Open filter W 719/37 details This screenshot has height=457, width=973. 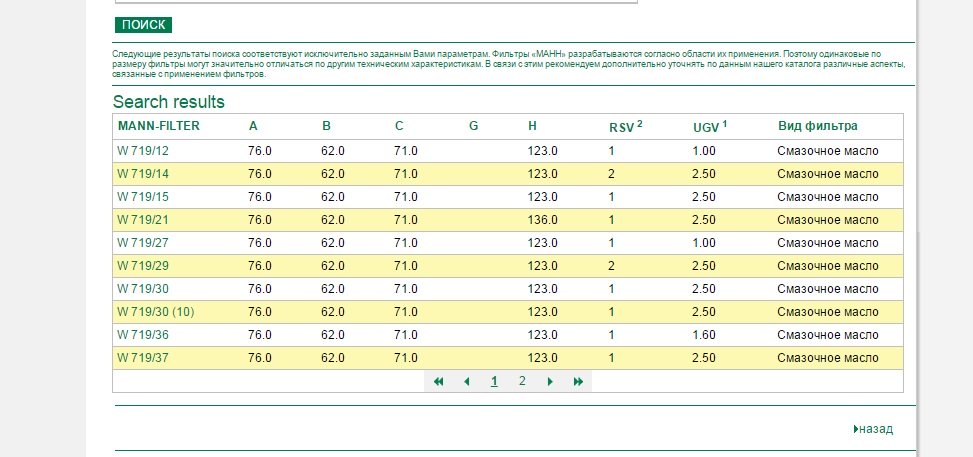[143, 358]
